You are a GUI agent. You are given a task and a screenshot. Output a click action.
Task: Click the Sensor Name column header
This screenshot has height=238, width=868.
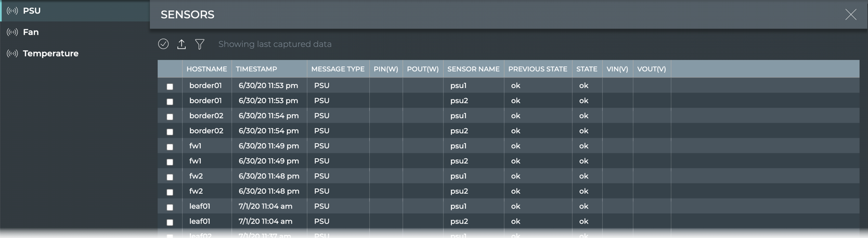tap(473, 69)
